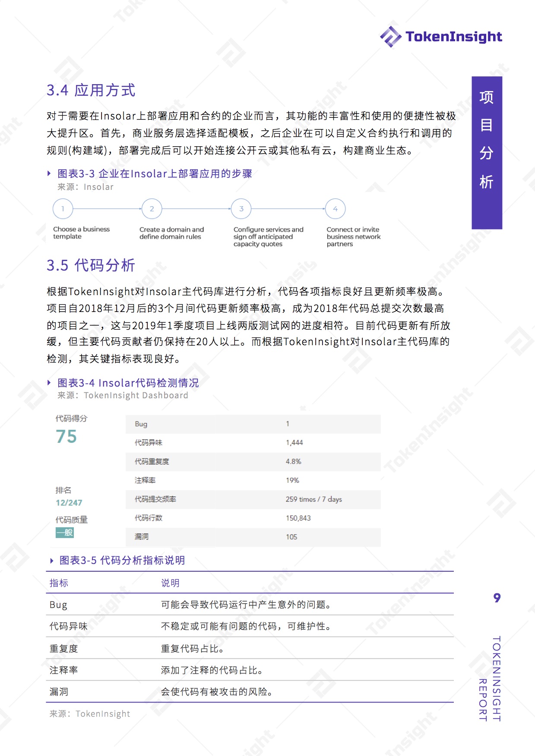
Task: Click the Bug value 1
Action: 288,424
